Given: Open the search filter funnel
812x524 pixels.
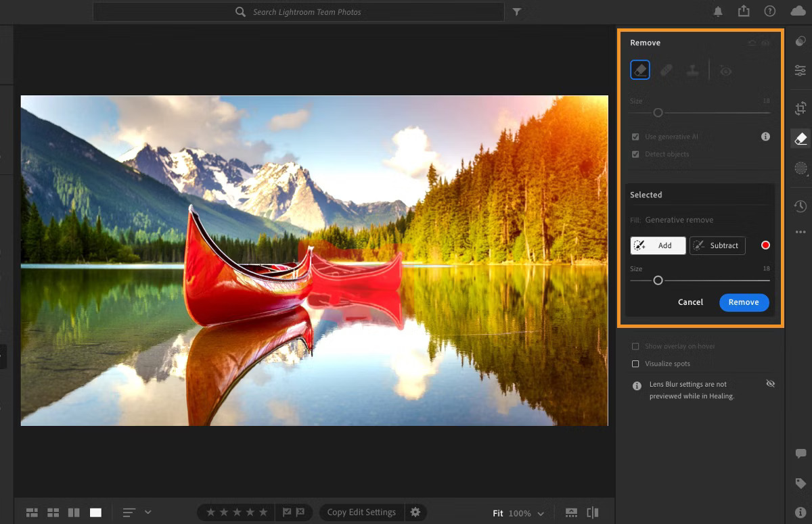Looking at the screenshot, I should [517, 11].
